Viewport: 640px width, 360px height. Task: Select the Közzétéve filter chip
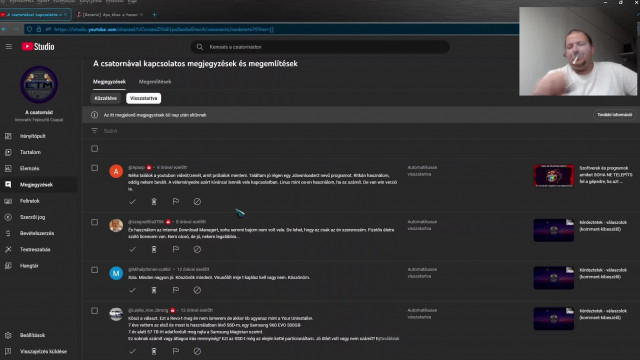pyautogui.click(x=106, y=98)
